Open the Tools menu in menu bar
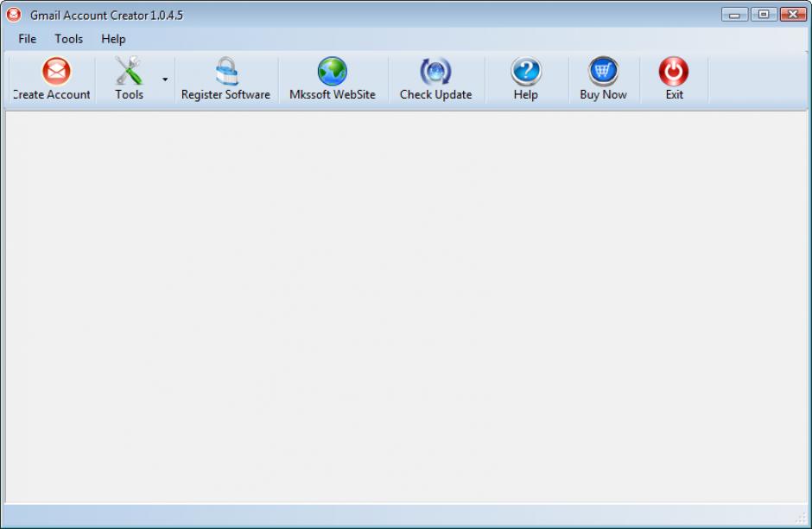The image size is (812, 529). [x=68, y=39]
